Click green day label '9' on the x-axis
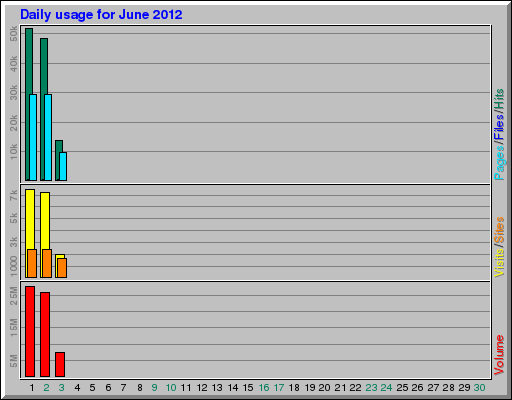 (154, 388)
